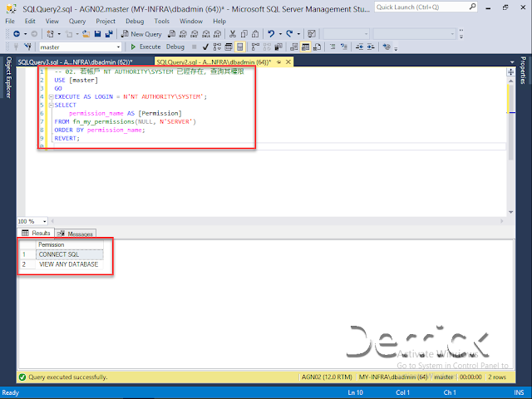Click the Navigate Backward arrow icon

coord(17,34)
